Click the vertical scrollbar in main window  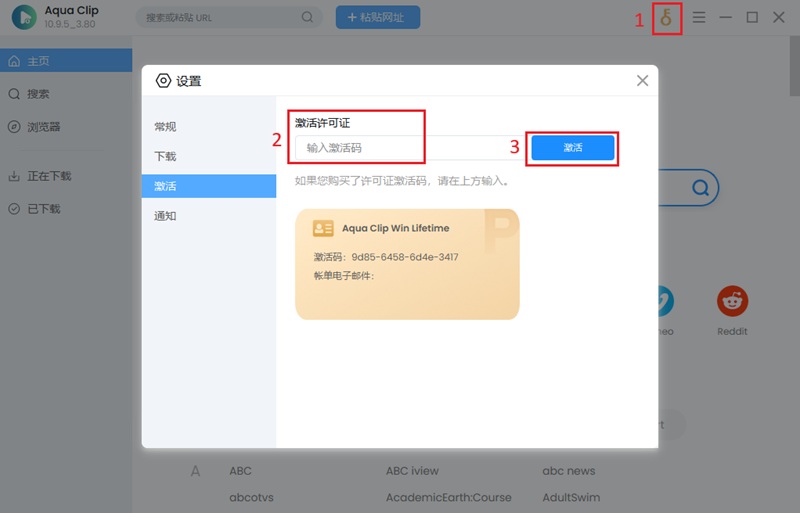pos(794,66)
